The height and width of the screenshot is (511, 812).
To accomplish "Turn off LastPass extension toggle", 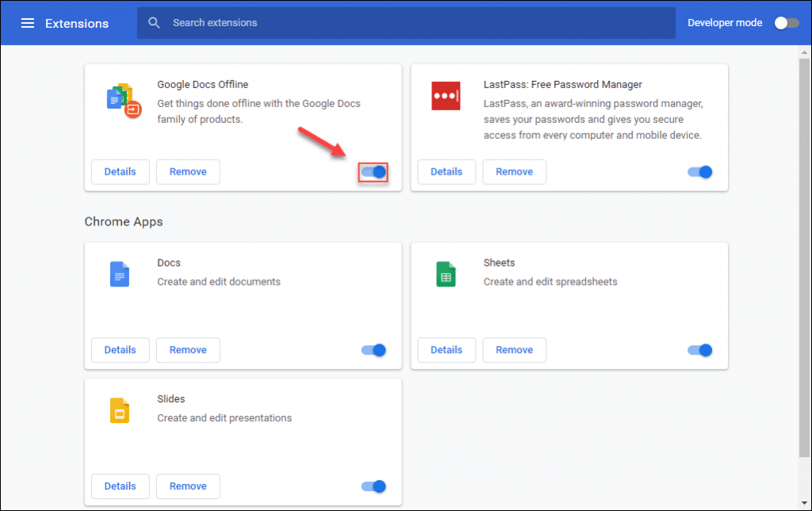I will click(699, 171).
